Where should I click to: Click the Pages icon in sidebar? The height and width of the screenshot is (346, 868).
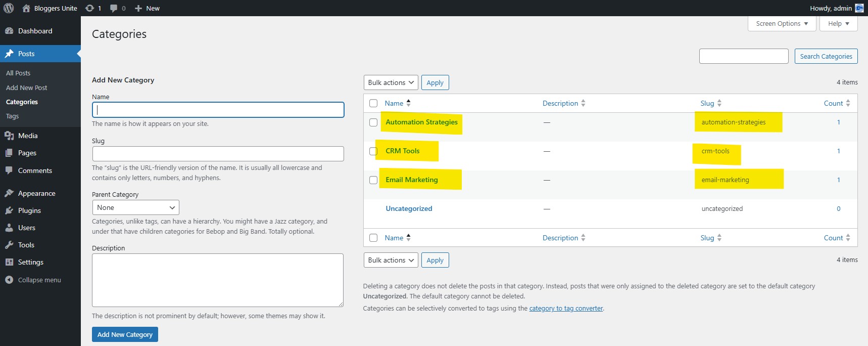pos(9,153)
